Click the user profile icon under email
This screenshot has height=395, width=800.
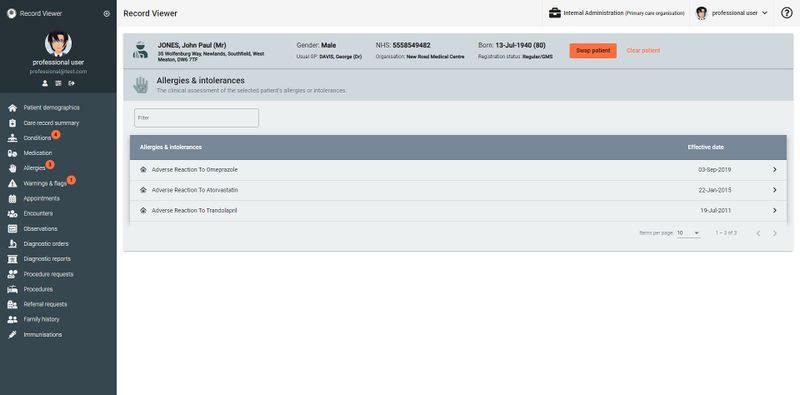point(45,83)
